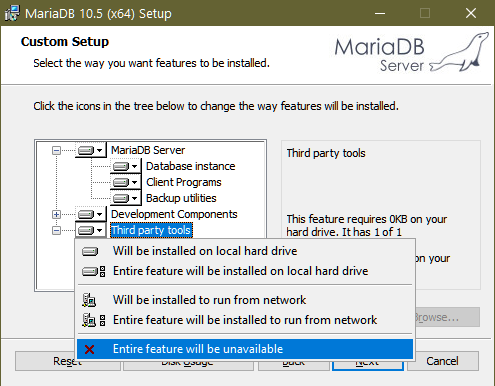Choose Will be installed to run from network
The width and height of the screenshot is (495, 386).
click(x=245, y=300)
